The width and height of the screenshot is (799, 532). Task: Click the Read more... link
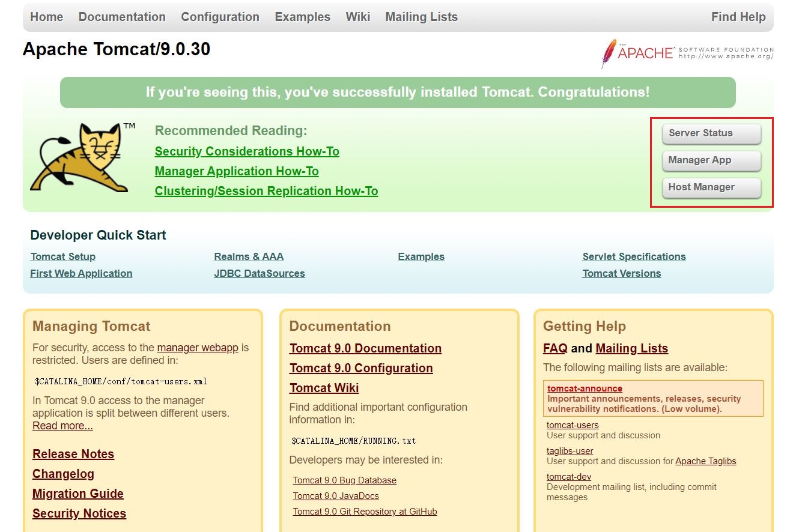(62, 426)
